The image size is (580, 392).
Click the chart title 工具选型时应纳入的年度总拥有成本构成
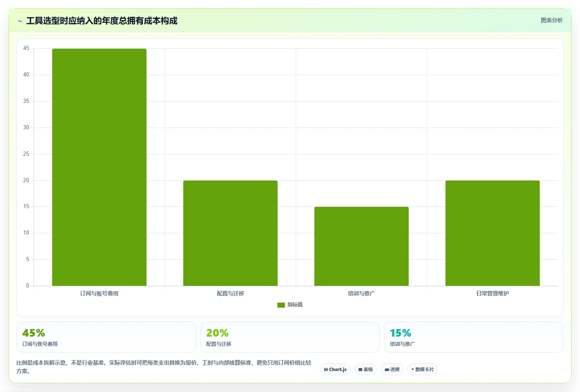(x=102, y=21)
